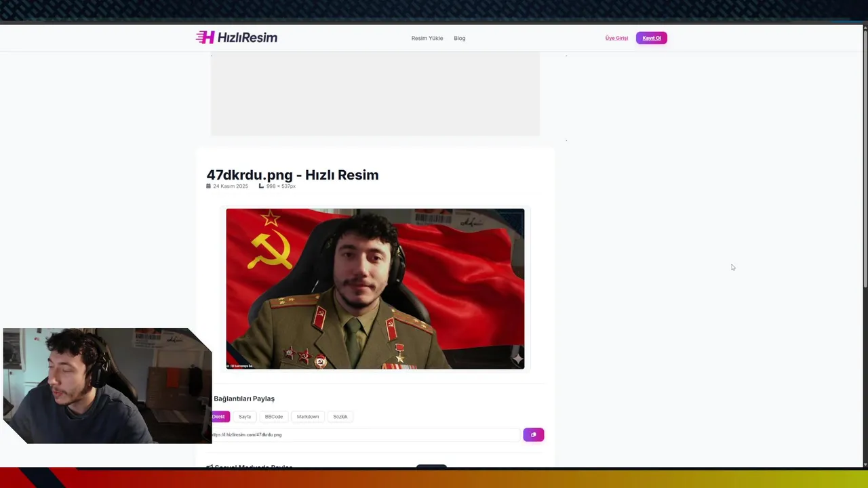This screenshot has width=868, height=488.
Task: Copy the link with the purple copy icon
Action: click(533, 434)
